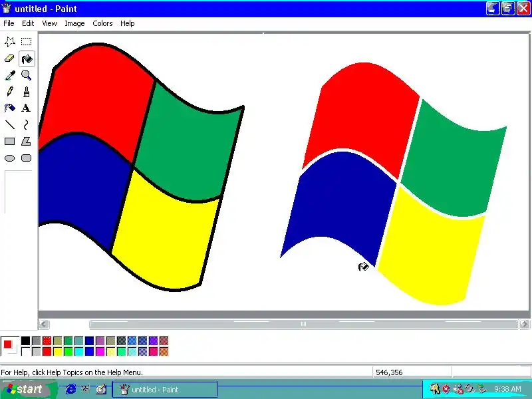Choose the Pick Color eyedropper tool
The height and width of the screenshot is (399, 532).
(x=10, y=75)
